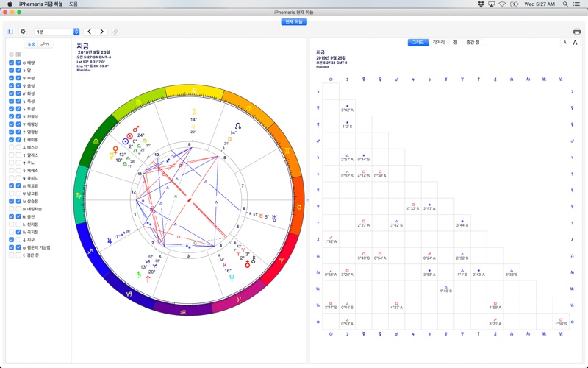Enable first checkbox for 남교점 (South Node)

(x=11, y=194)
